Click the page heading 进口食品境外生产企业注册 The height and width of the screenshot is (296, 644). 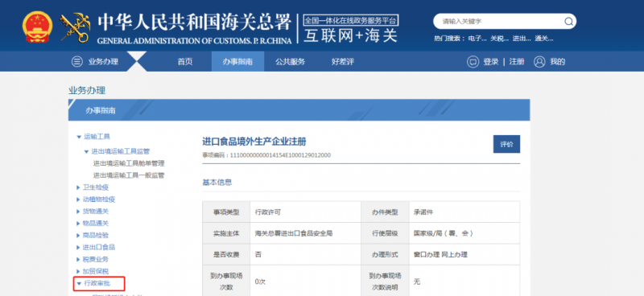pyautogui.click(x=254, y=142)
